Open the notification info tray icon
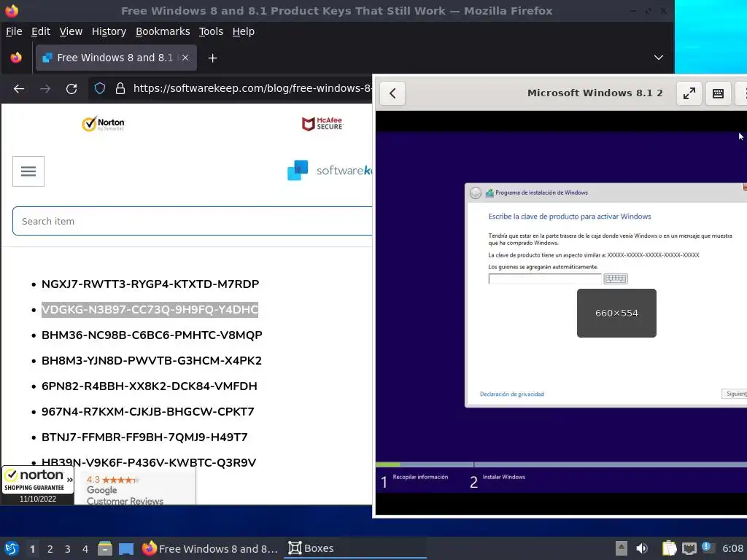Viewport: 747px width, 560px height. (708, 548)
